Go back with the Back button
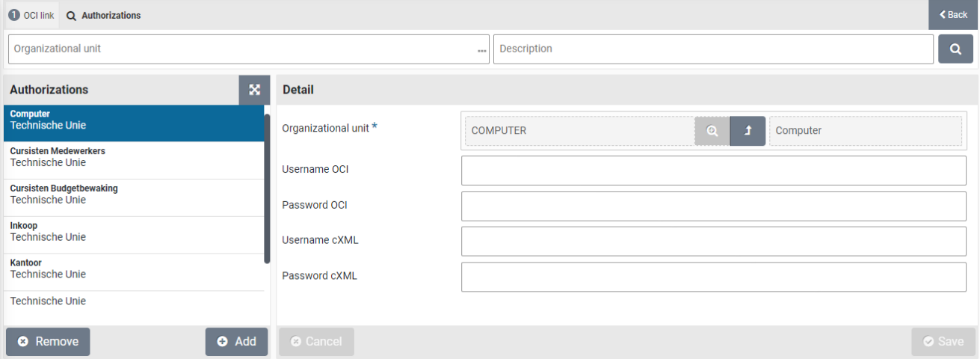This screenshot has height=359, width=980. (x=953, y=15)
